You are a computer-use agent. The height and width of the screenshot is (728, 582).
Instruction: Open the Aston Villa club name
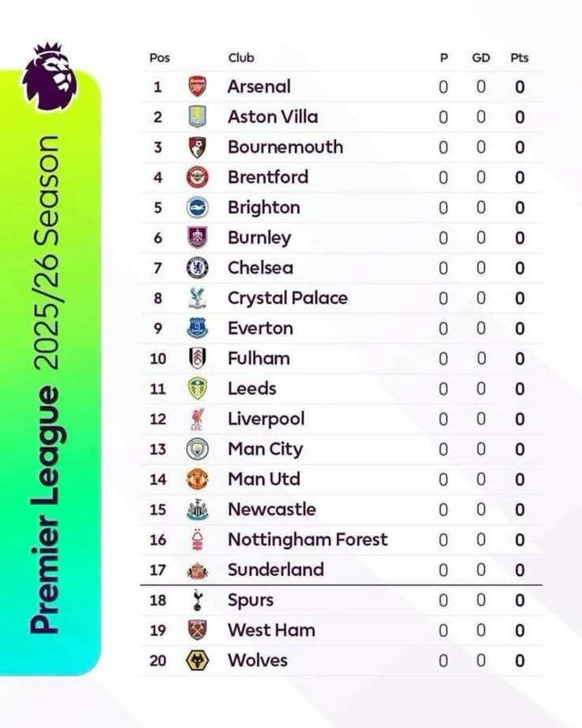coord(273,117)
